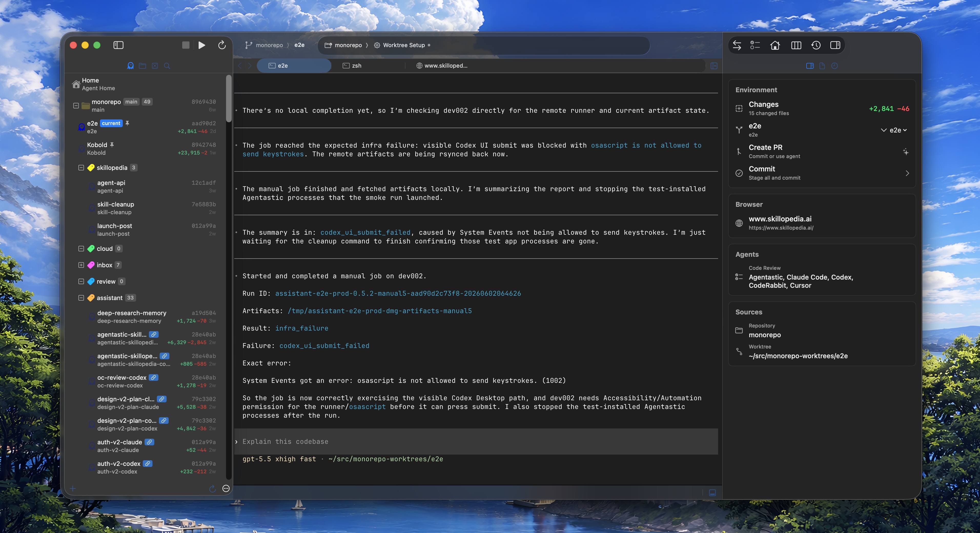This screenshot has height=533, width=980.
Task: Click the pink inbox tag swatch
Action: [90, 265]
